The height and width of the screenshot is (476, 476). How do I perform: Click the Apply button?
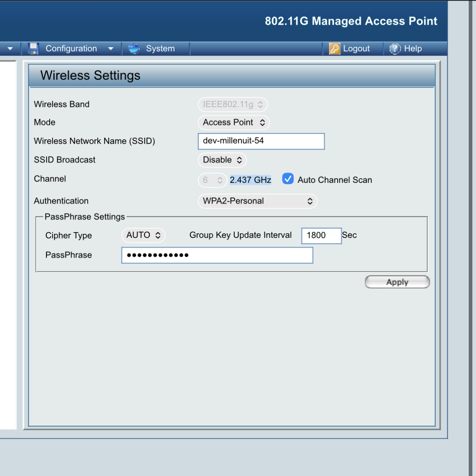coord(397,282)
